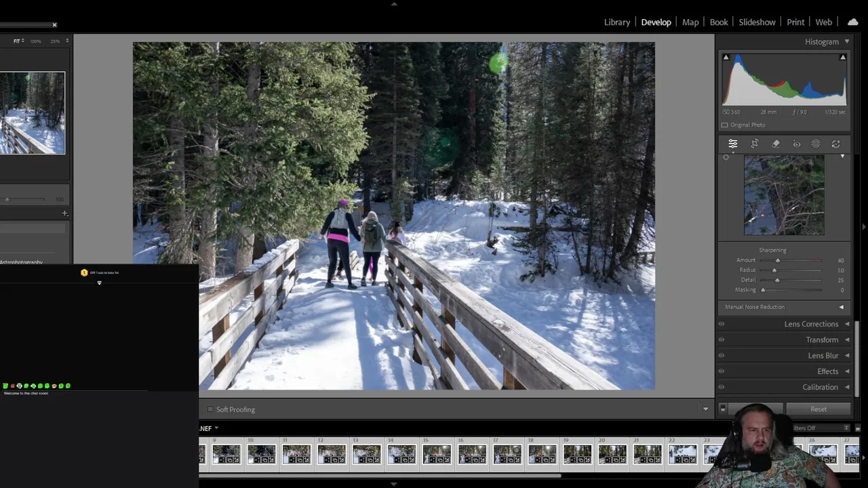Click the before/after panel switch icon
This screenshot has height=488, width=868.
tap(723, 409)
